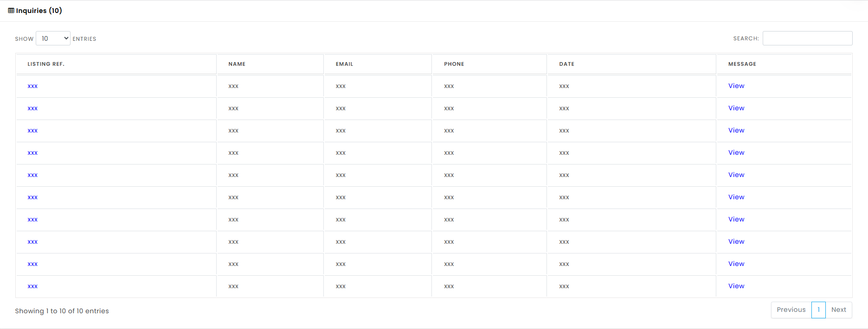Open the View link in last row
The height and width of the screenshot is (329, 868).
pyautogui.click(x=736, y=286)
